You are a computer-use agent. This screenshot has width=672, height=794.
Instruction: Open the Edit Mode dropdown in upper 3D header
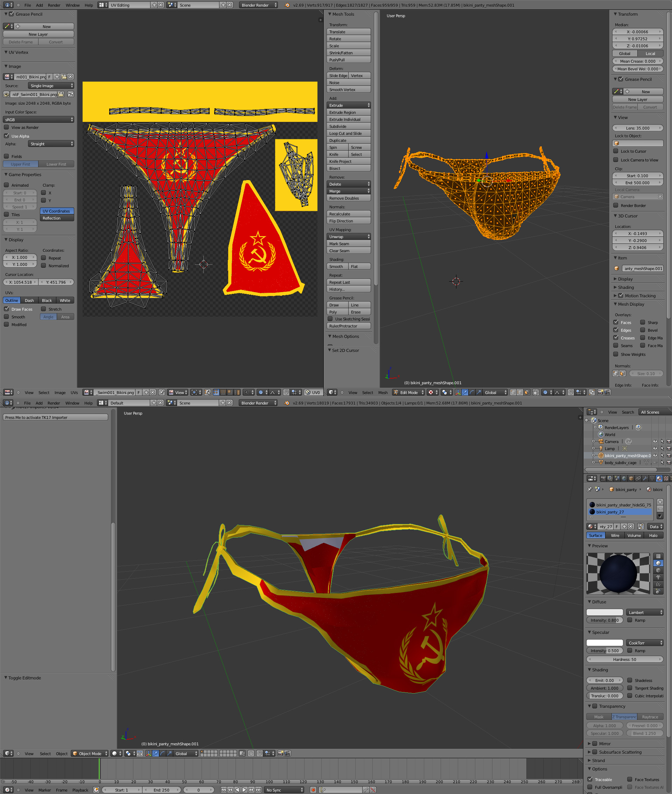(408, 392)
